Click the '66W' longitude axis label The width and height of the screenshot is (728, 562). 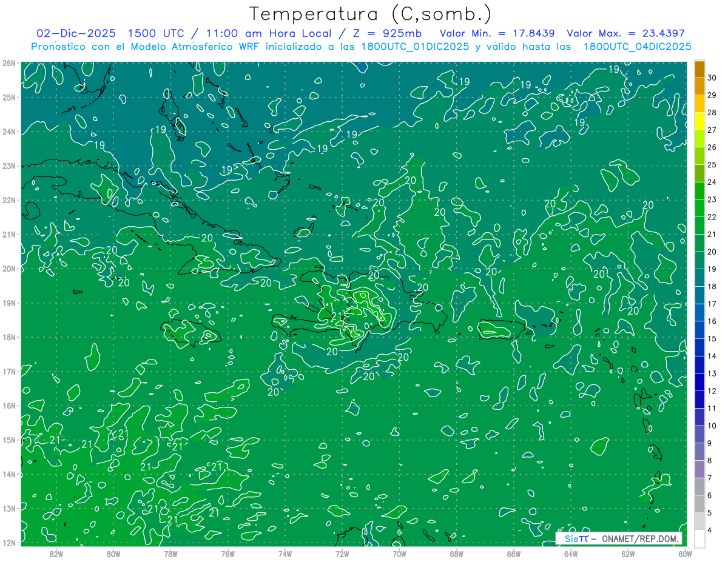pos(514,554)
